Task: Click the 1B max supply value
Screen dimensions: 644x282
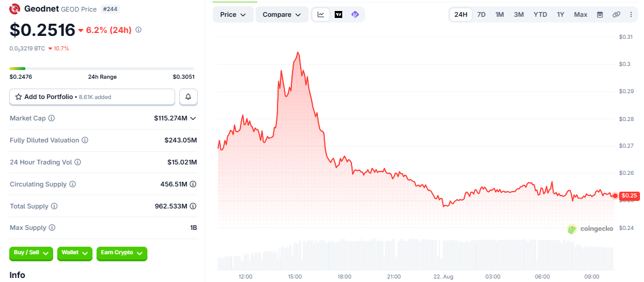Action: tap(194, 228)
